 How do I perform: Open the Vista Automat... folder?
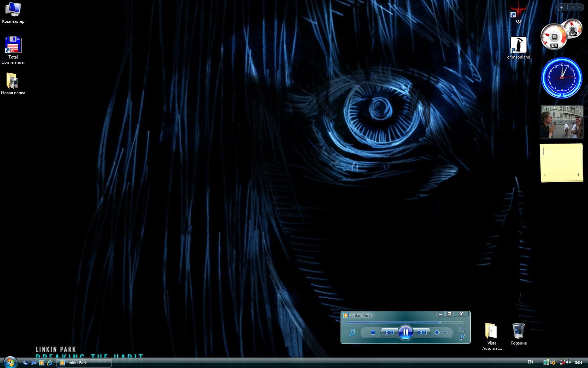[492, 336]
